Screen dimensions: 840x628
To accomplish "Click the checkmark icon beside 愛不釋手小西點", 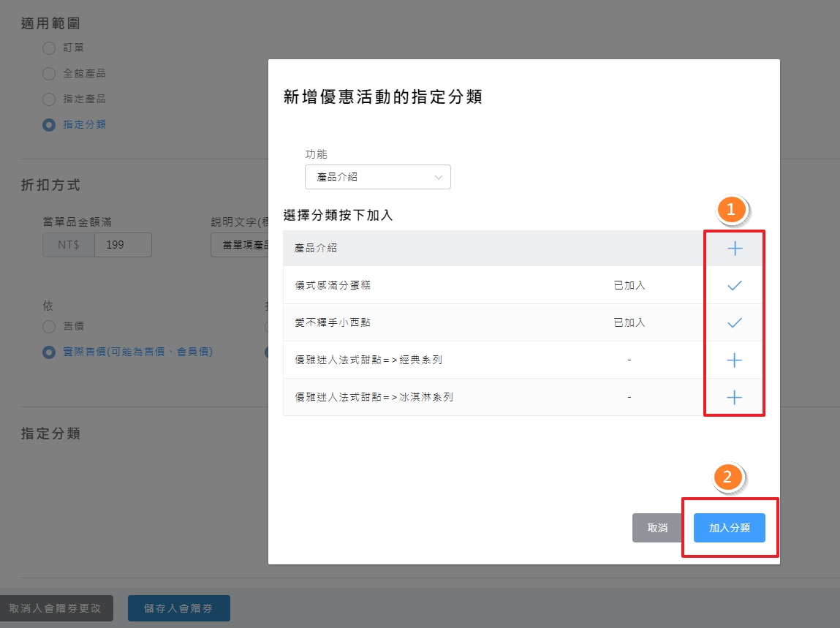I will pyautogui.click(x=734, y=322).
